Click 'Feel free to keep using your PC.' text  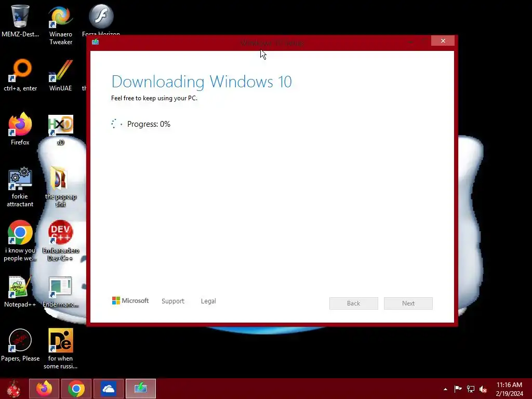(x=154, y=98)
